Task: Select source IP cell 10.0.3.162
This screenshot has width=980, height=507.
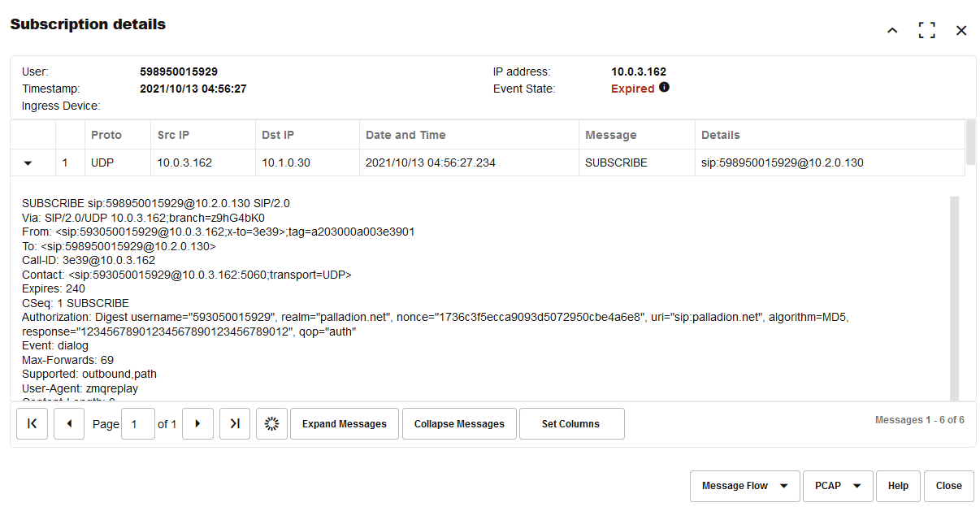Action: tap(203, 162)
